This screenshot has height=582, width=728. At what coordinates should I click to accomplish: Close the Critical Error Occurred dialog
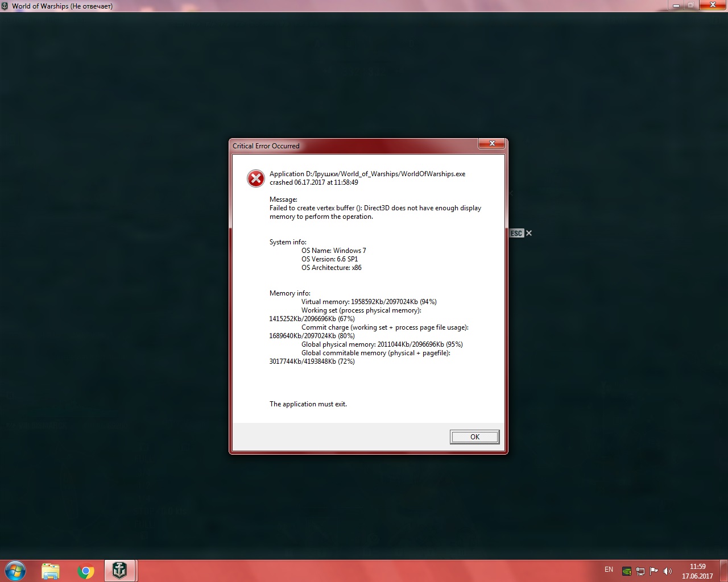[492, 143]
